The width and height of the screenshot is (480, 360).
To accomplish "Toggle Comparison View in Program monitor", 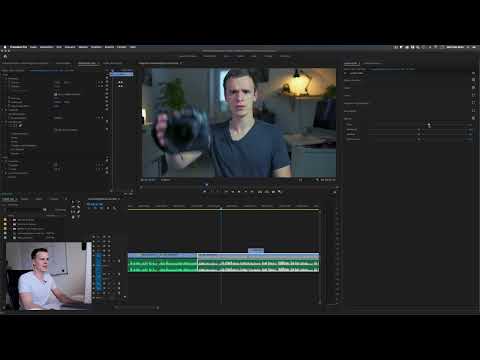I will [x=280, y=192].
